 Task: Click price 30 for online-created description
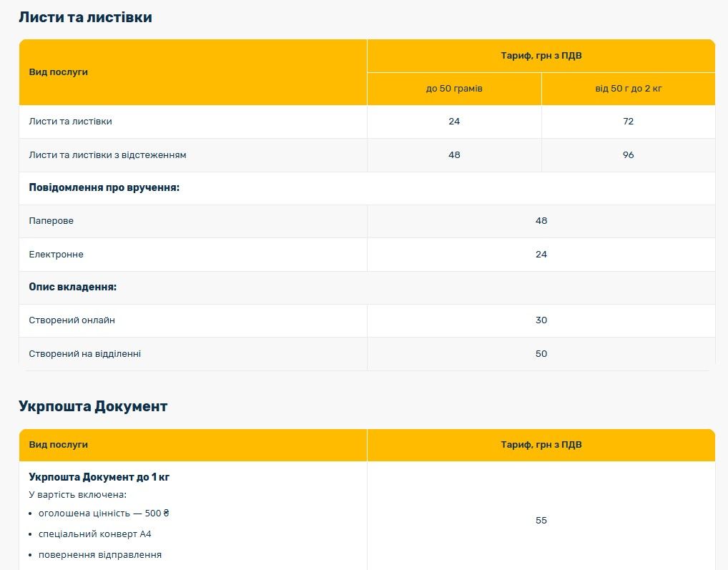(x=541, y=320)
